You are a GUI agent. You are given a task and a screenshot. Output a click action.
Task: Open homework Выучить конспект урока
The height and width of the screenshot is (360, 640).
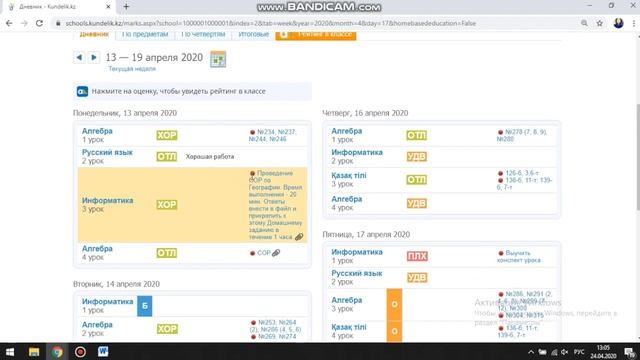(519, 256)
